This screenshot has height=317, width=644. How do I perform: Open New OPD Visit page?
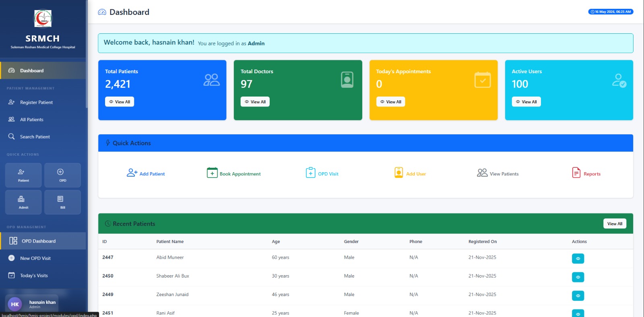pos(43,258)
